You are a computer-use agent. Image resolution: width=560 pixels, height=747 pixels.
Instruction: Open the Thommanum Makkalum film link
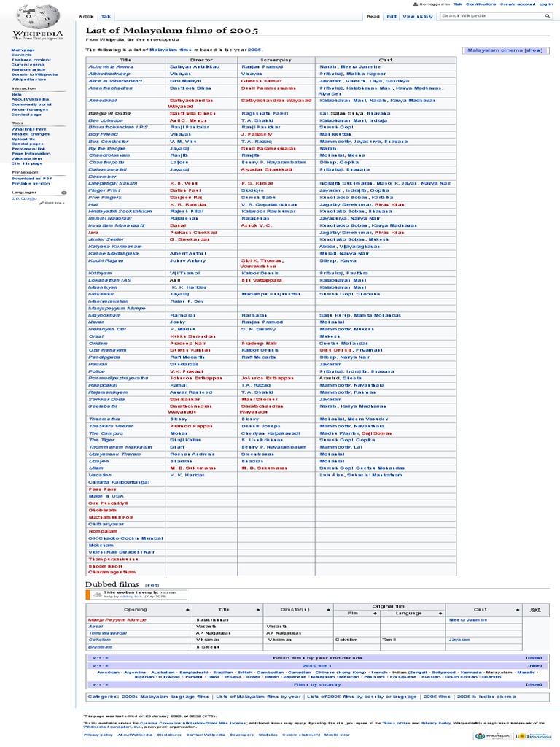pyautogui.click(x=120, y=447)
